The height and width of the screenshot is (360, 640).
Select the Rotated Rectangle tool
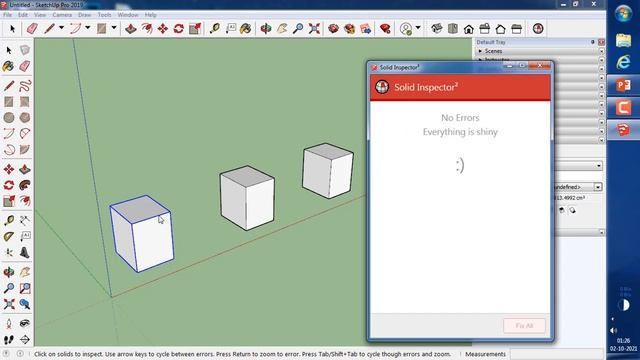click(x=25, y=102)
